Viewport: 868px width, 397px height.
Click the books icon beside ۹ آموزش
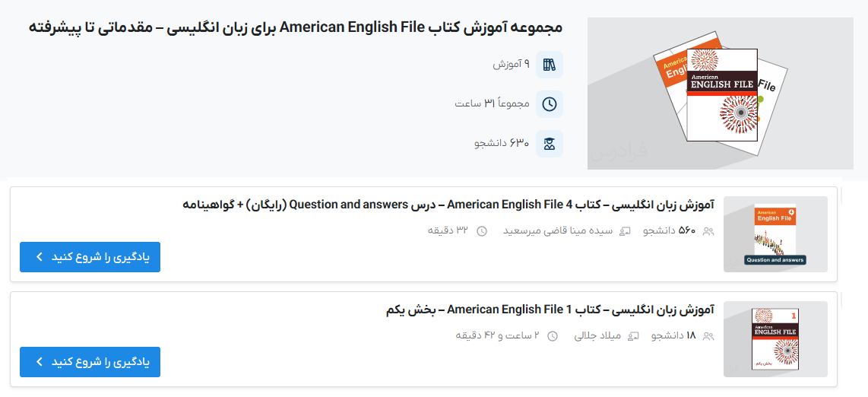(550, 65)
